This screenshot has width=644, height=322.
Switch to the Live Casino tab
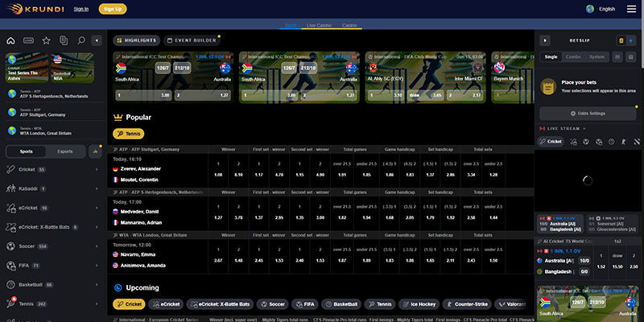319,26
